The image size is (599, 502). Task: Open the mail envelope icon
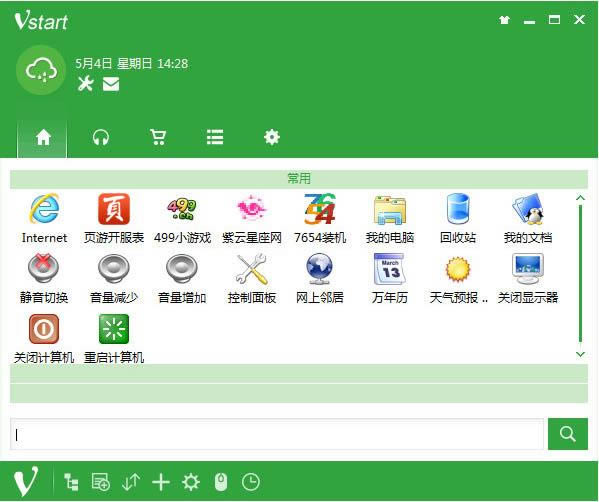tap(111, 84)
